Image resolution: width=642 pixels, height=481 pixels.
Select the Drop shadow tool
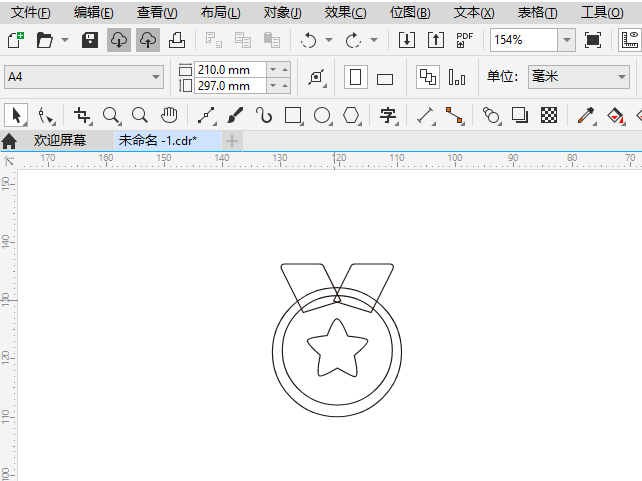[x=520, y=115]
